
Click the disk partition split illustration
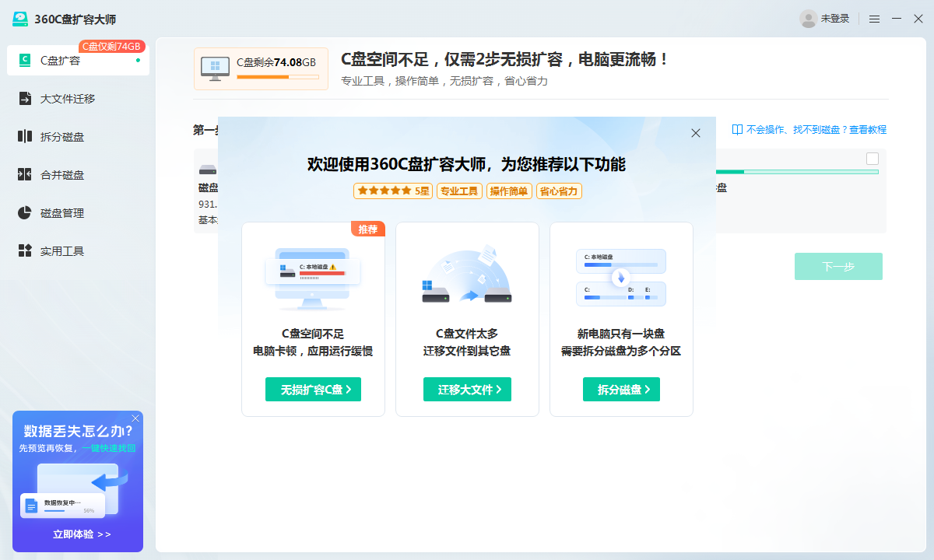(x=621, y=278)
